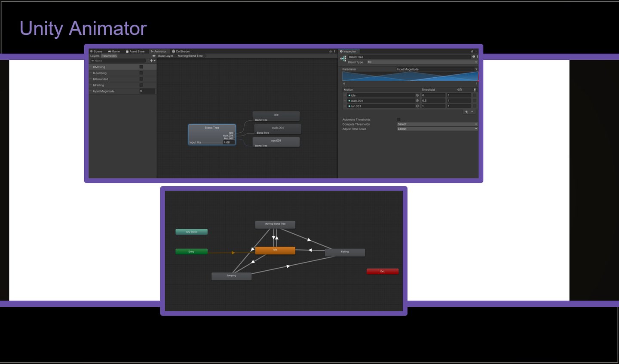
Task: Switch to the Inspector tab
Action: [348, 51]
